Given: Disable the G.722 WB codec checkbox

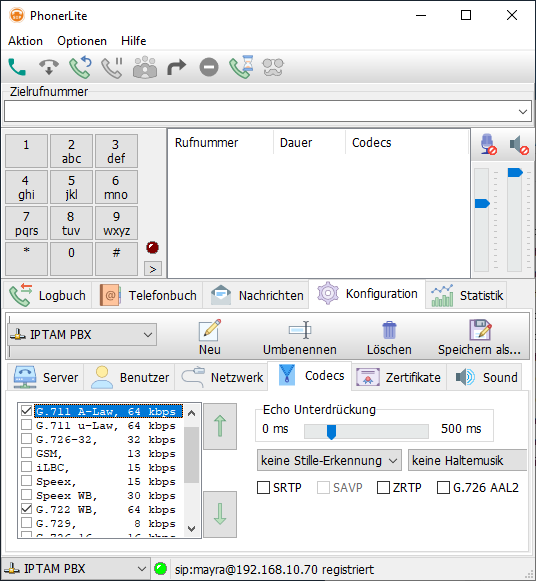Looking at the screenshot, I should tap(26, 509).
